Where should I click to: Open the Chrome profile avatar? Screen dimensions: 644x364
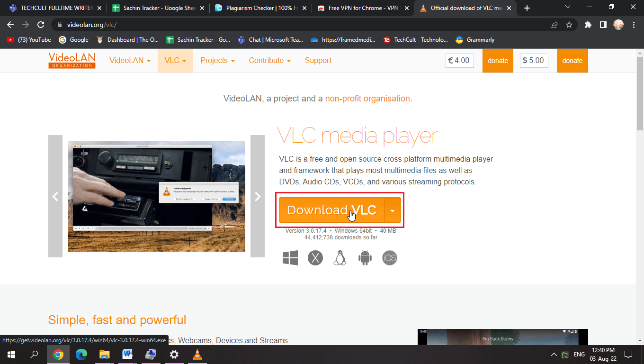(618, 25)
